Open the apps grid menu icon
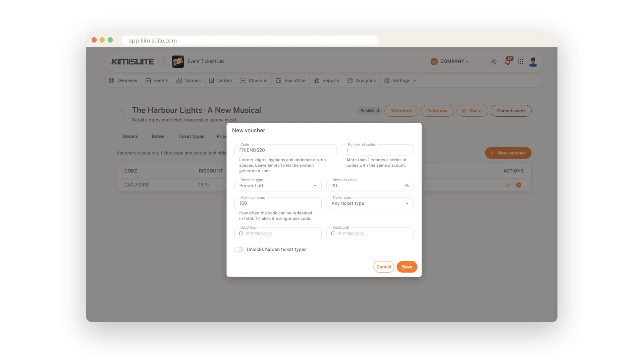 pos(520,62)
